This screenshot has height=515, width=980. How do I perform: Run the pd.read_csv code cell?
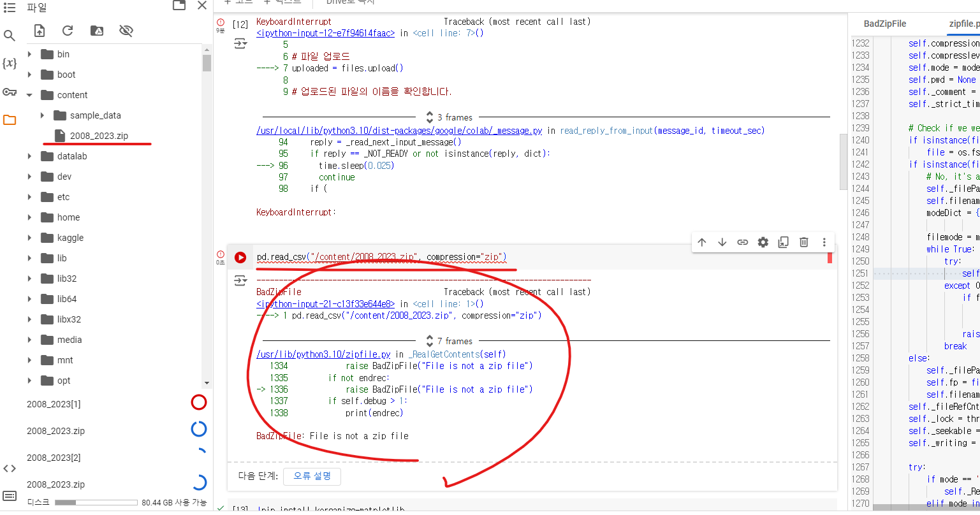pos(240,257)
